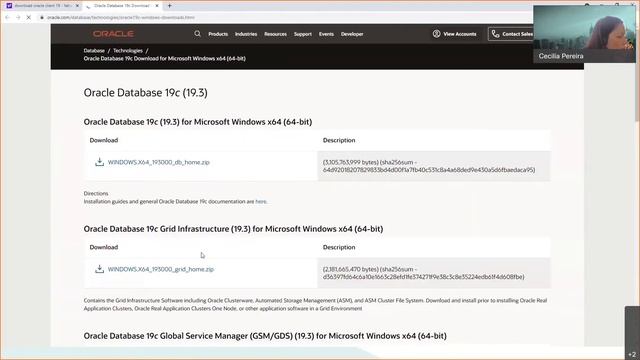Click the Technologies breadcrumb link

[x=128, y=51]
